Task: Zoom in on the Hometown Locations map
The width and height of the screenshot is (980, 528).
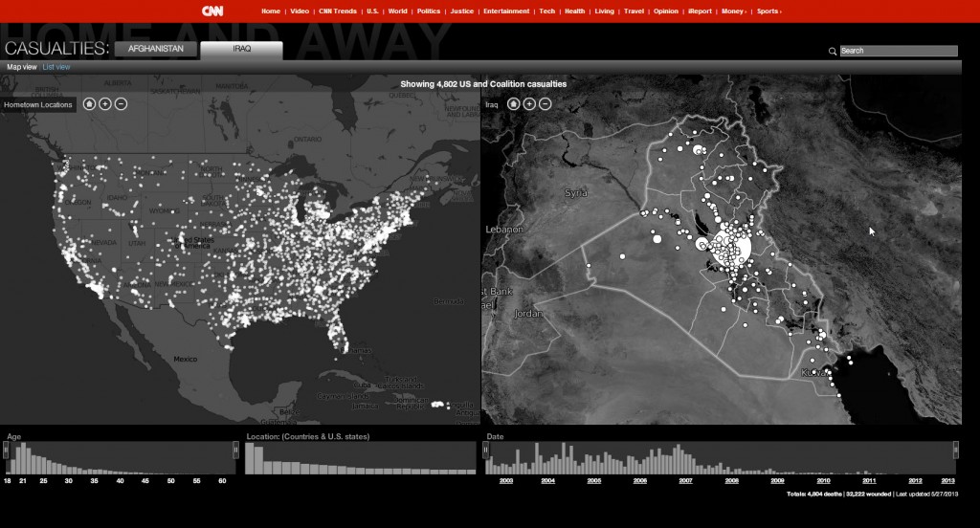Action: (105, 103)
